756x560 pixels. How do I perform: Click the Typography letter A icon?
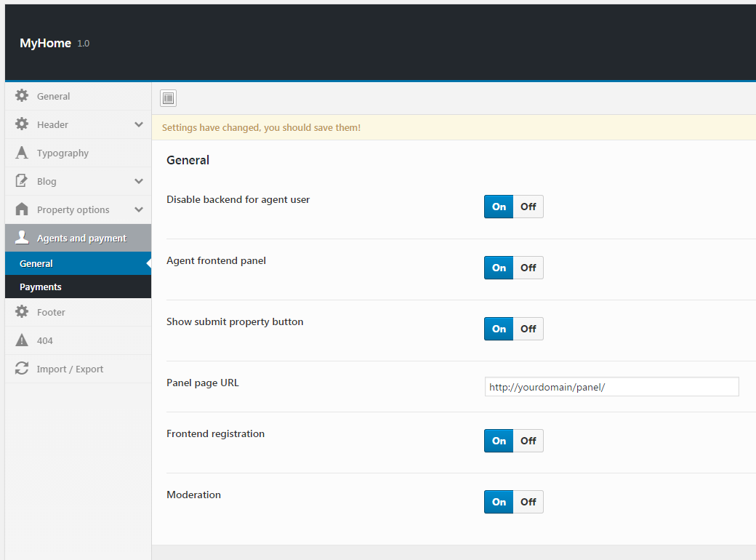22,153
